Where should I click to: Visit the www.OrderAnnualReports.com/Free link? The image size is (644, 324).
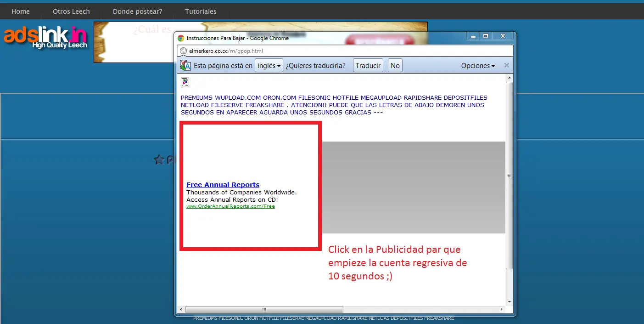pos(230,206)
